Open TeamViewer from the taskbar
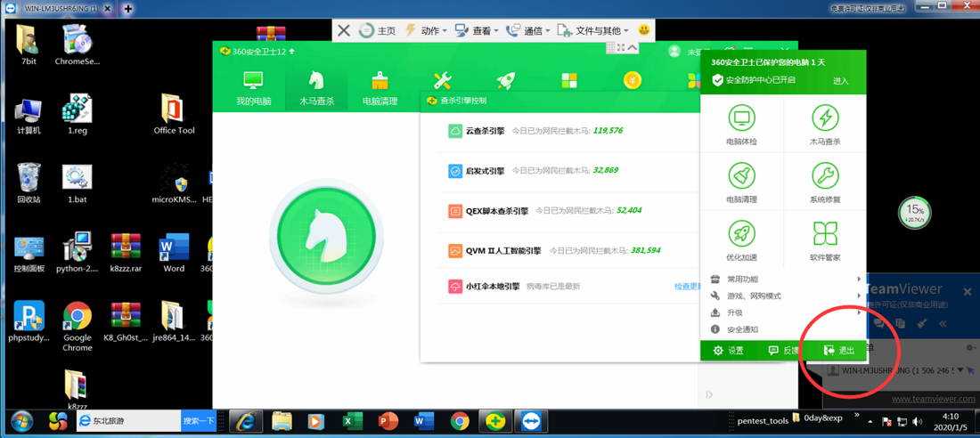The height and width of the screenshot is (438, 980). pyautogui.click(x=531, y=422)
